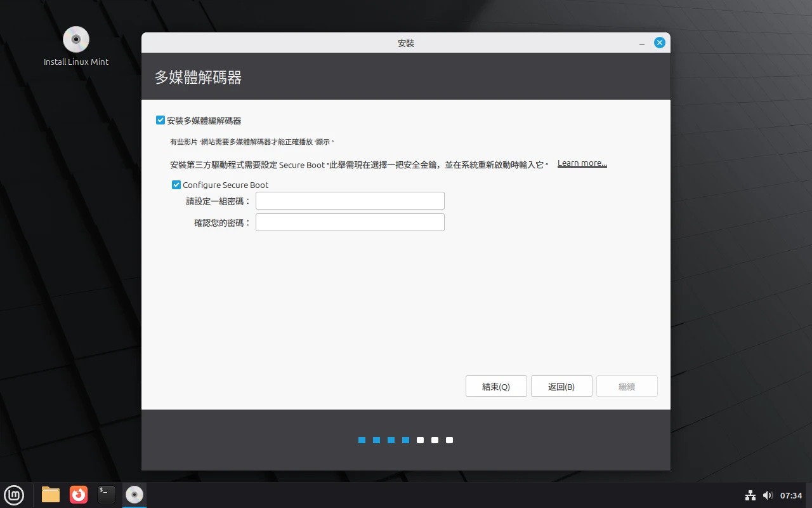812x508 pixels.
Task: Click the 繼續 continue button
Action: click(x=627, y=386)
